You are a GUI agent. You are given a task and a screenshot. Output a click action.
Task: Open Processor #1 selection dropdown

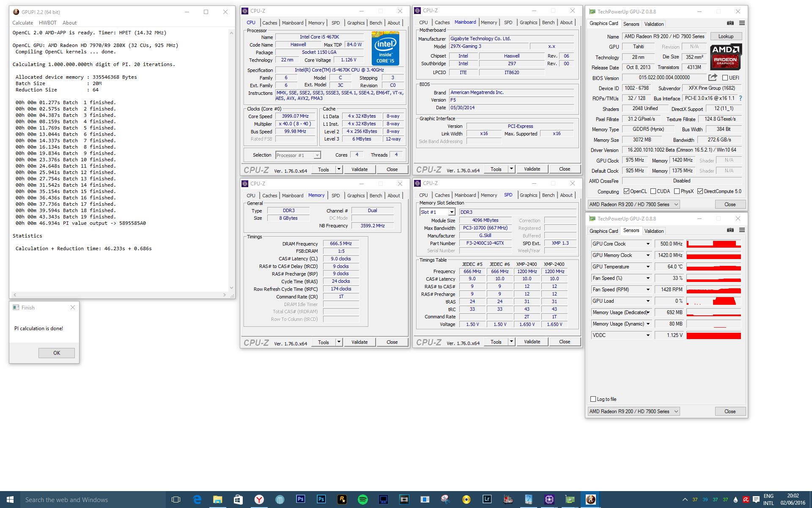tap(298, 155)
